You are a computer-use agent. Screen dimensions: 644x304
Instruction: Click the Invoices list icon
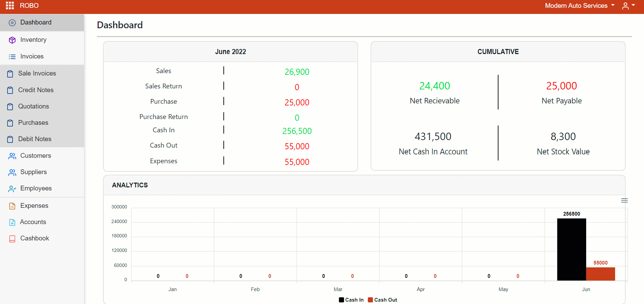tap(12, 57)
